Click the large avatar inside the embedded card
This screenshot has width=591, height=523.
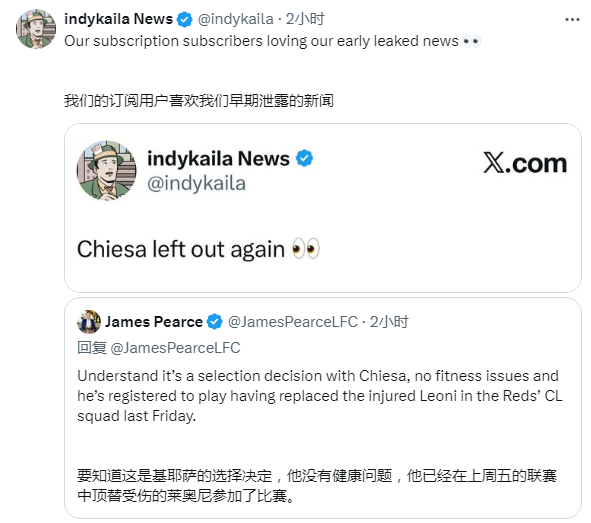[x=106, y=171]
